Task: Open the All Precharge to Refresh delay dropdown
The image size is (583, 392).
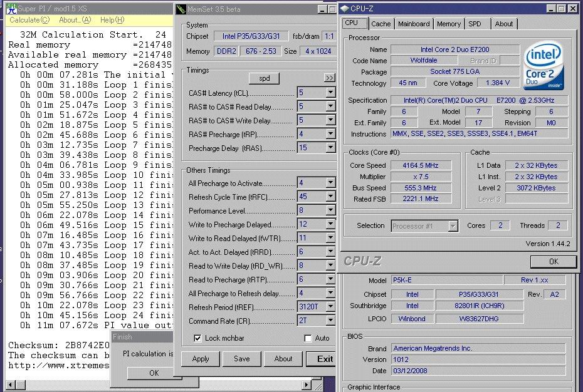Action: coord(330,293)
